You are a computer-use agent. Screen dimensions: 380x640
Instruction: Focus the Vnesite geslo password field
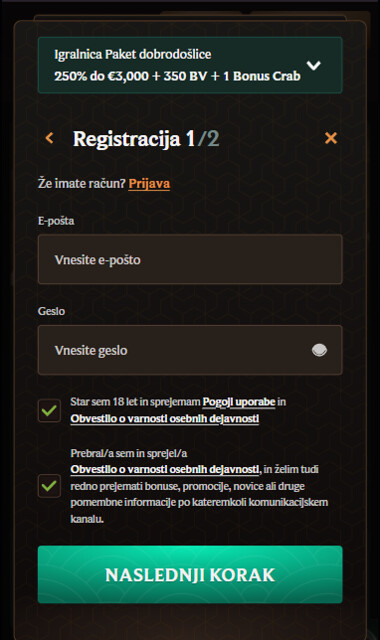click(190, 350)
